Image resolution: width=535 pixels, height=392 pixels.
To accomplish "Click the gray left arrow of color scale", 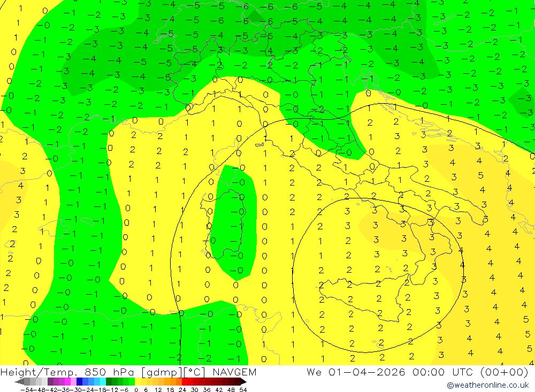I will click(19, 382).
